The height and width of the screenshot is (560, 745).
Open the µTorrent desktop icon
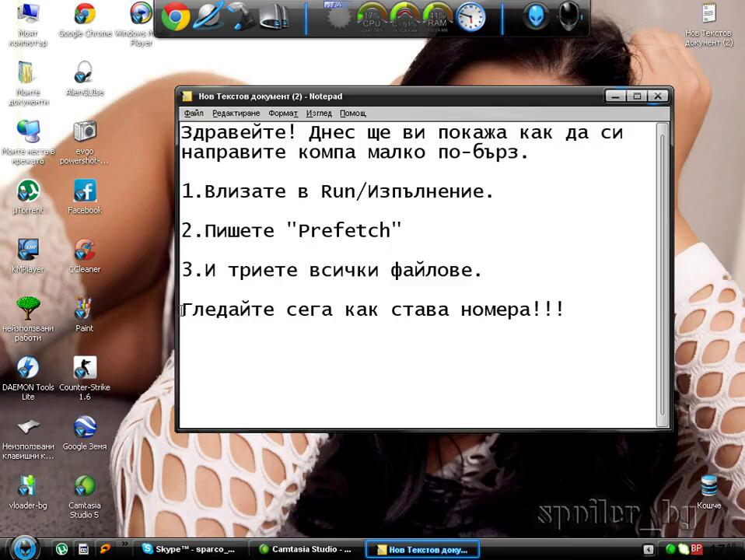28,192
